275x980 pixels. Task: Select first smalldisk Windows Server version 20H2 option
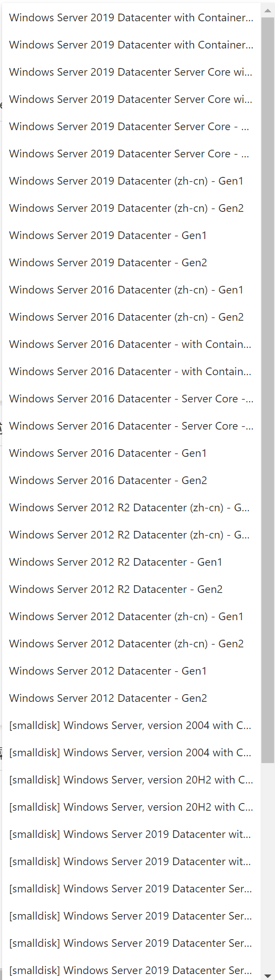click(x=131, y=780)
